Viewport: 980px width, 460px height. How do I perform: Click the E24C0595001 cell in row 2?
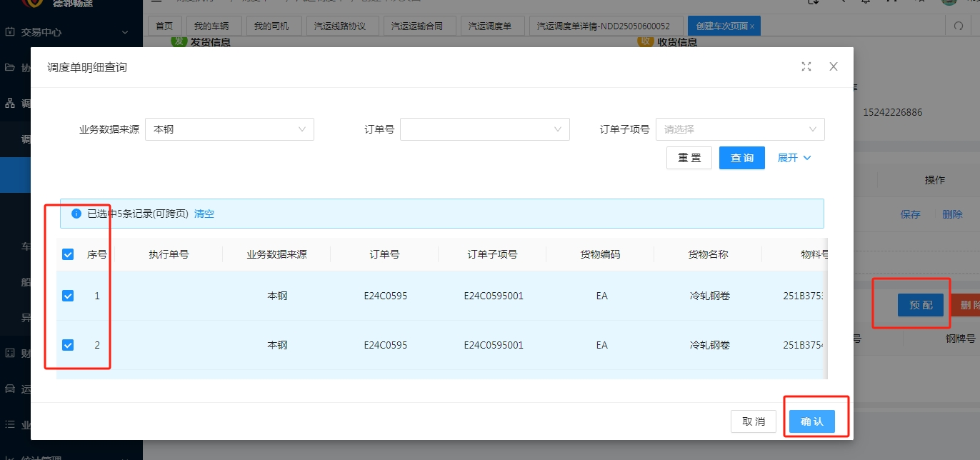pos(494,346)
